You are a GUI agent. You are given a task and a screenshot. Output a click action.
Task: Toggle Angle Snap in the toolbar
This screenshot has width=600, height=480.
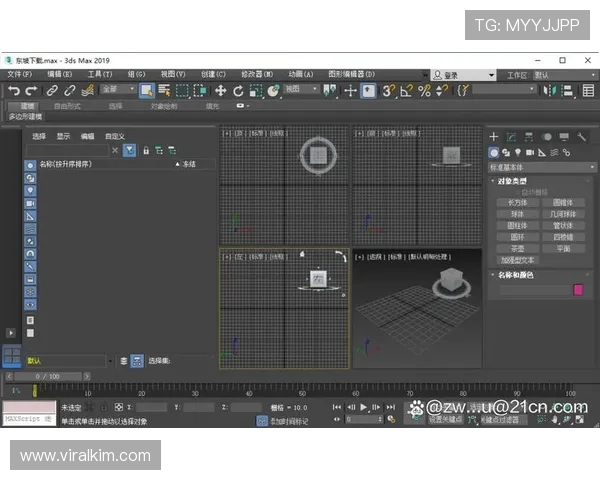click(407, 90)
